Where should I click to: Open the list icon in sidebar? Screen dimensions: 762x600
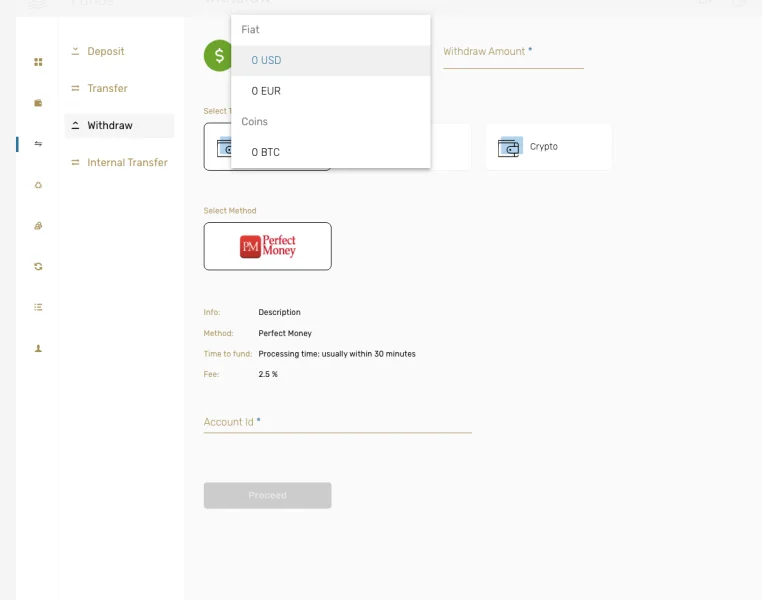point(38,308)
